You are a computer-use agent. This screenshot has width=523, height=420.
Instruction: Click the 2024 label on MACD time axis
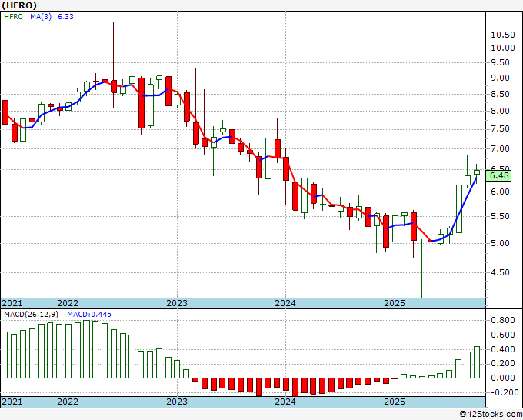pos(285,402)
